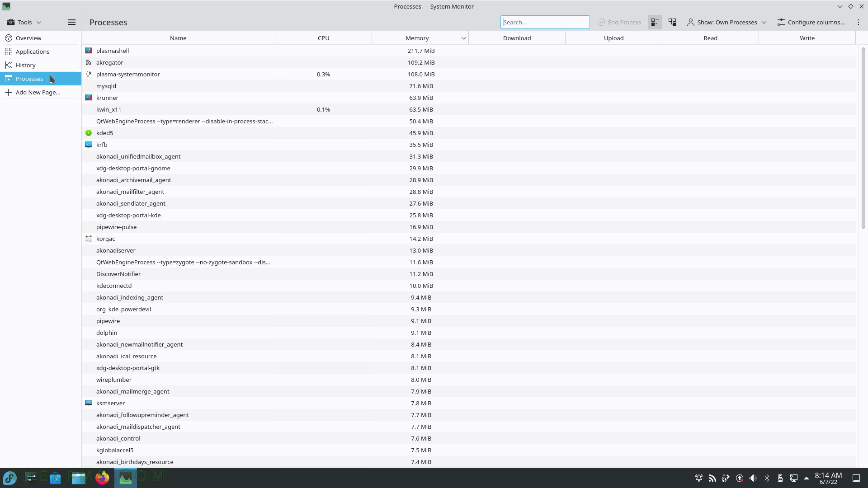The height and width of the screenshot is (488, 868).
Task: Open Dolphin file manager from taskbar
Action: coord(79,478)
